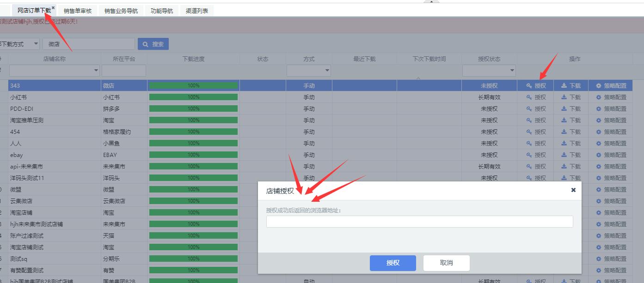Click the 授权 key icon on the 454 row

click(x=530, y=132)
